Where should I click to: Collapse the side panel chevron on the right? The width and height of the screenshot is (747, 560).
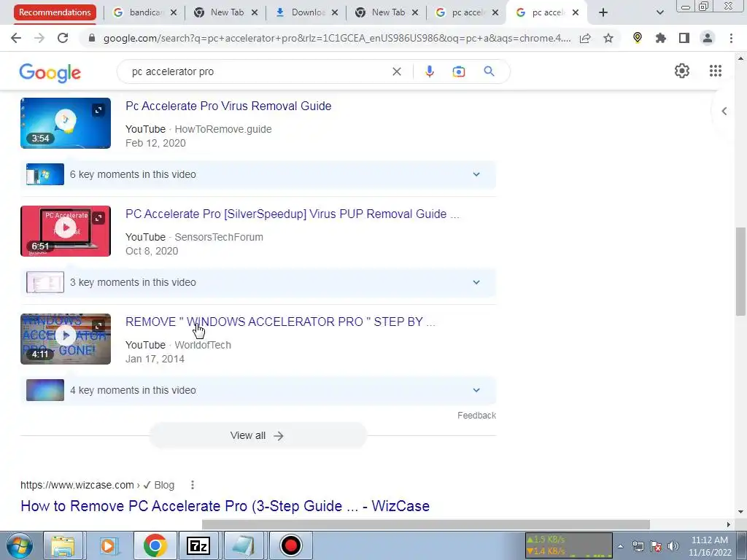(x=724, y=112)
